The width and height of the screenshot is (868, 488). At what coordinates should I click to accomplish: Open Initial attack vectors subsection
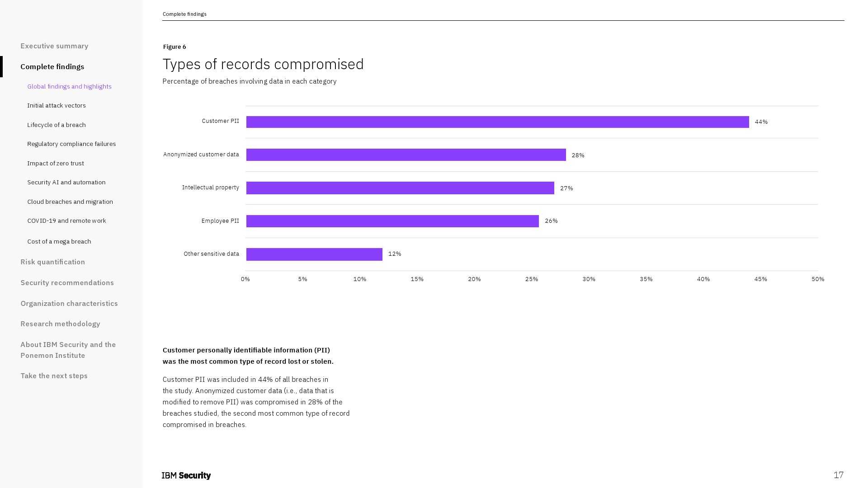[57, 106]
